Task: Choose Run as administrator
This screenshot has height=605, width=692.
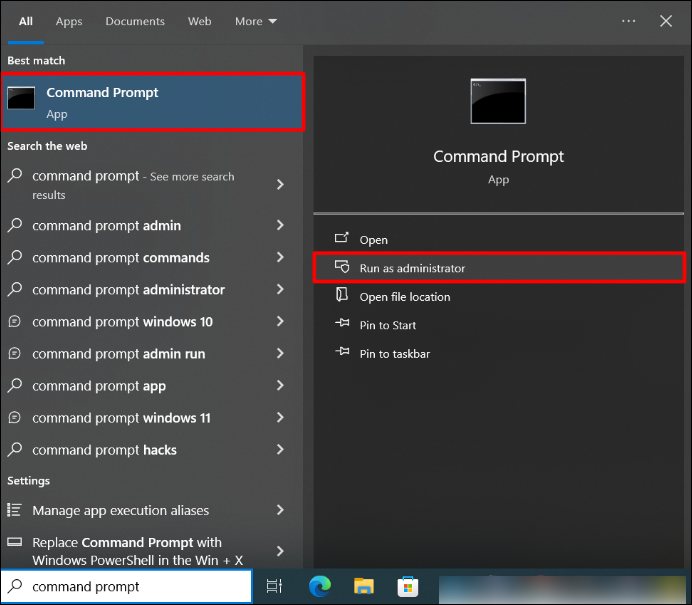Action: pos(412,268)
